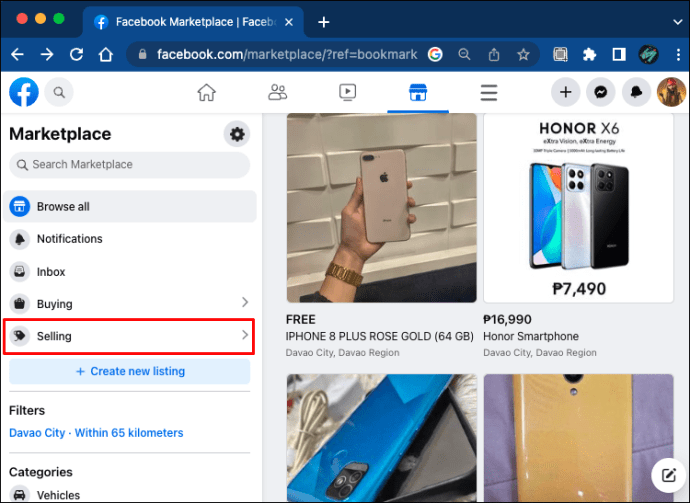
Task: Open Facebook notifications bell in header
Action: [636, 92]
